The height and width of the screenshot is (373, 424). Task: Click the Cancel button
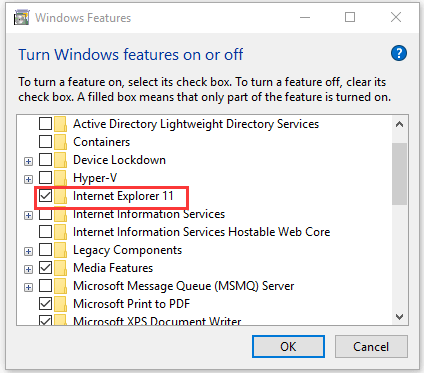371,347
